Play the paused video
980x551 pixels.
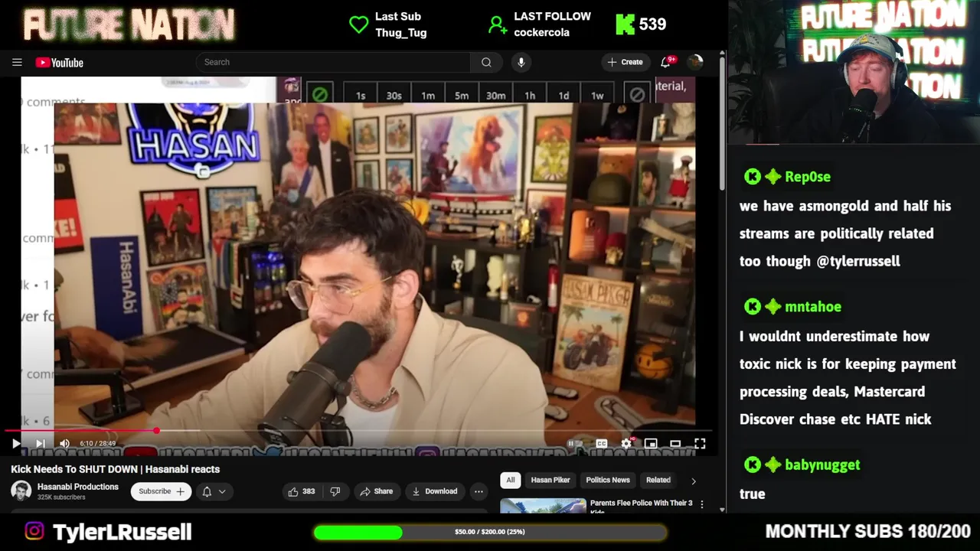(15, 443)
